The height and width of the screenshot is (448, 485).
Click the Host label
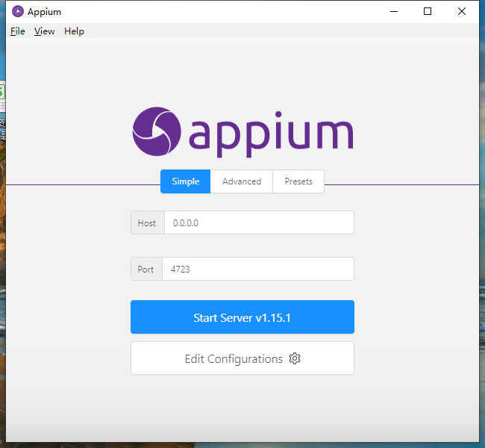(148, 223)
